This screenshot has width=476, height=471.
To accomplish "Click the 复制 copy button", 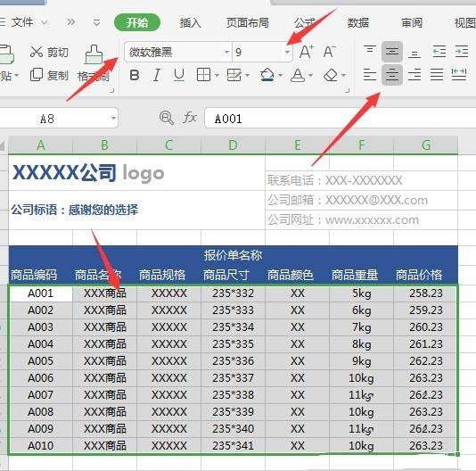I will [49, 75].
